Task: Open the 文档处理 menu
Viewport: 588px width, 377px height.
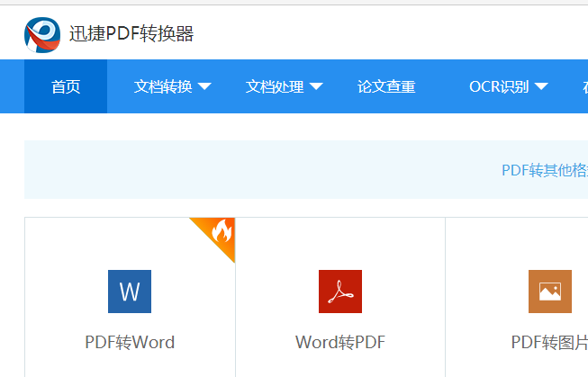Action: click(x=275, y=86)
